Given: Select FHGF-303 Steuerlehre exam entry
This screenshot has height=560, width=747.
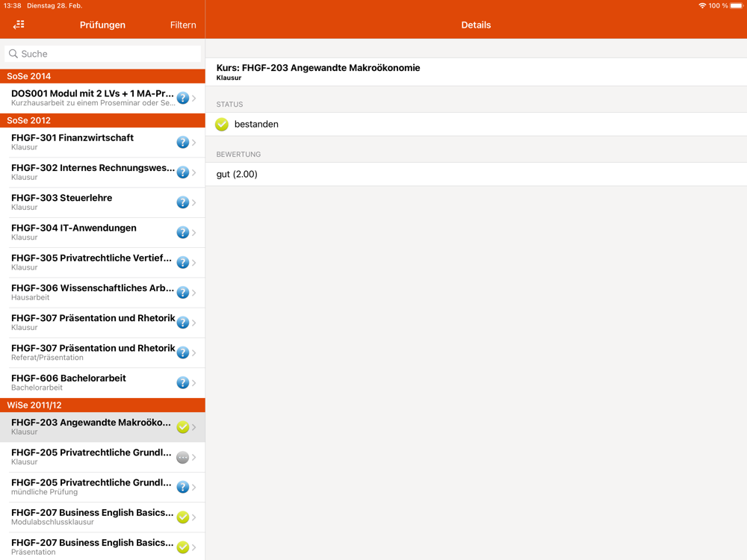Looking at the screenshot, I should coord(102,202).
